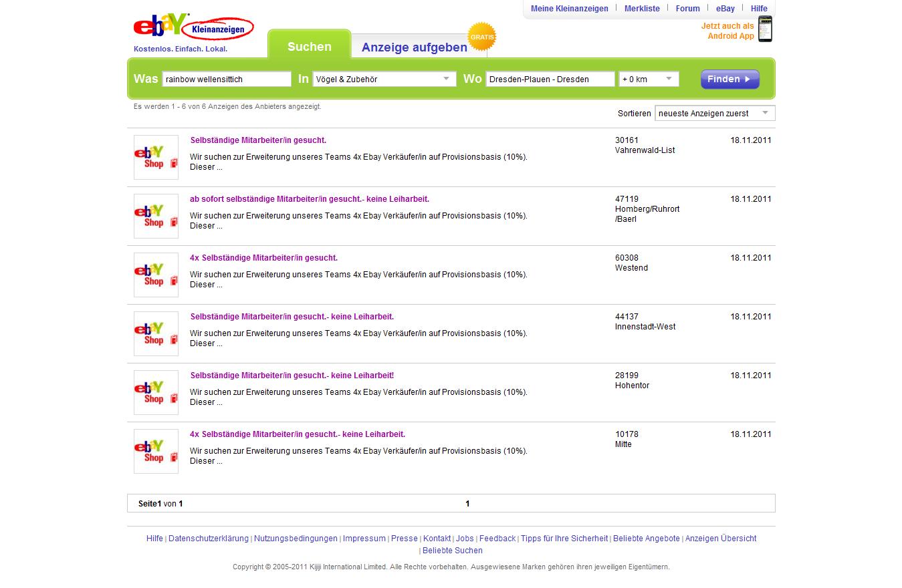Viewport: 902px width, 588px height.
Task: Click 'Kostenlos. Einfach. Lokal.' slogan
Action: 181,49
